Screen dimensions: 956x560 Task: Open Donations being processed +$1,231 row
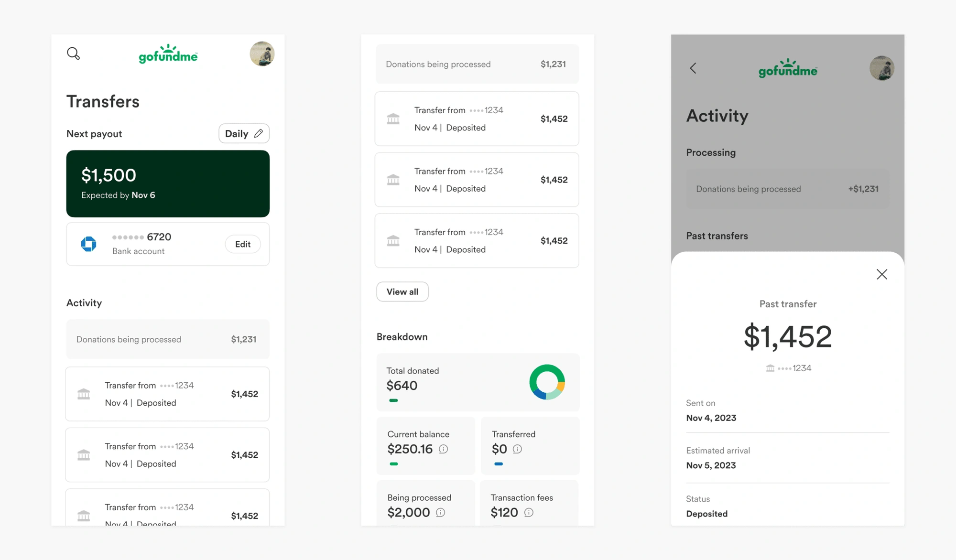tap(788, 189)
